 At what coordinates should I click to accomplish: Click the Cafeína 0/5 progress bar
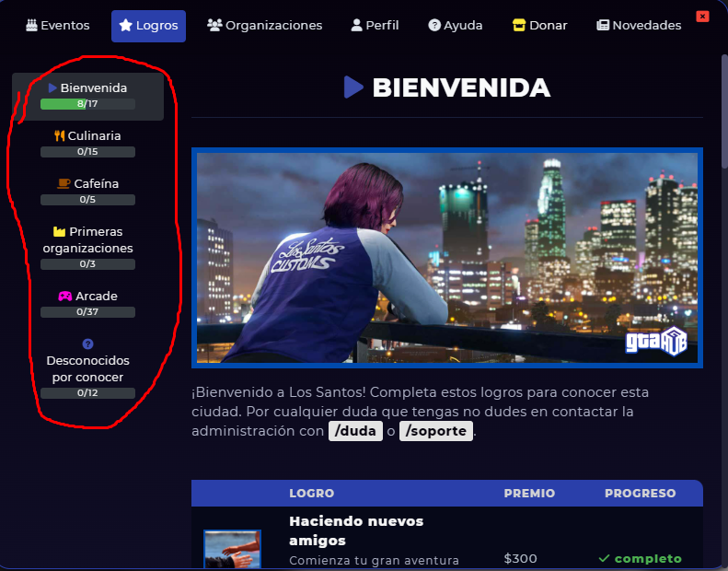click(87, 200)
